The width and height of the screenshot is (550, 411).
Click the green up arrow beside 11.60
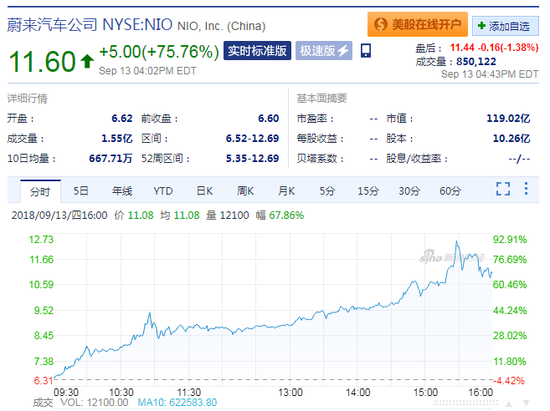87,61
